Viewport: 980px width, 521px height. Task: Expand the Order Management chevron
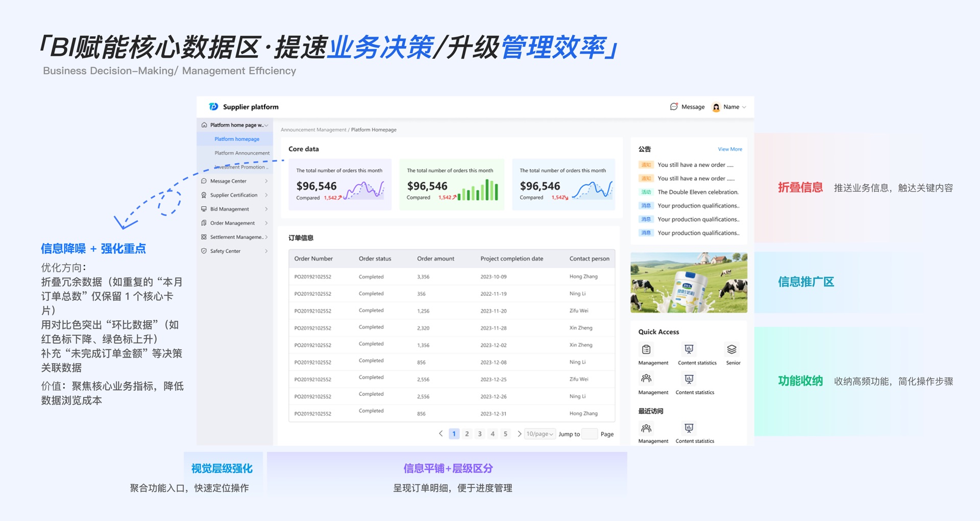[x=266, y=223]
